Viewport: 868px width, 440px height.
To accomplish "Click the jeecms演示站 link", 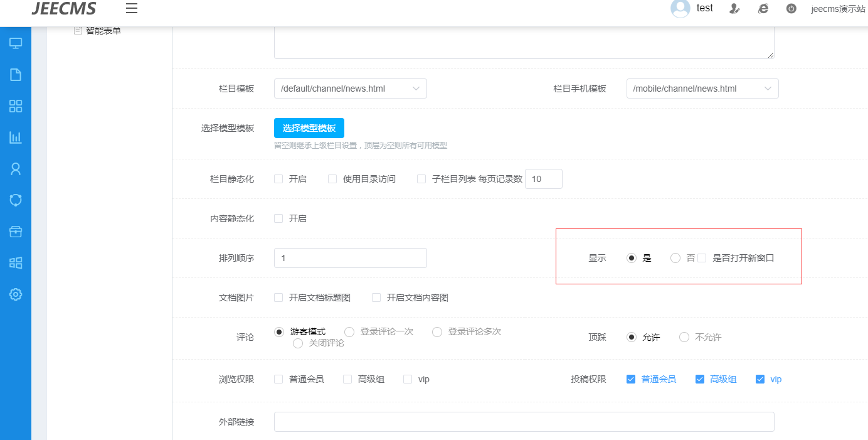I will (x=838, y=9).
